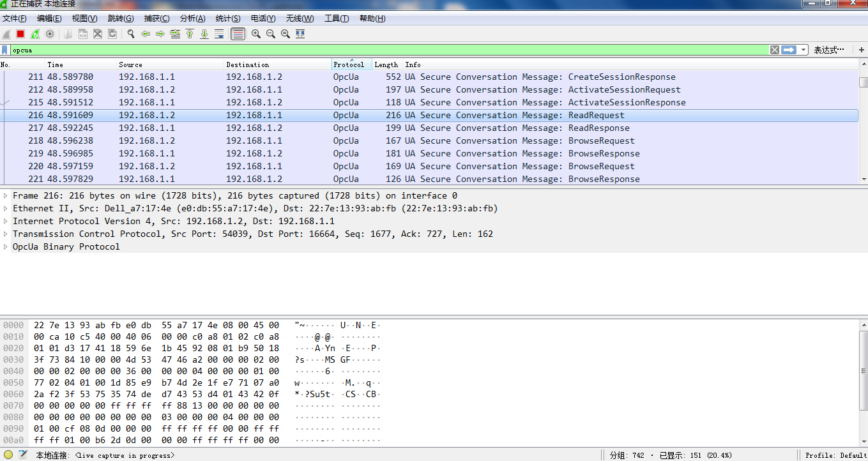Toggle packet list colorization
The width and height of the screenshot is (868, 461).
(x=238, y=34)
